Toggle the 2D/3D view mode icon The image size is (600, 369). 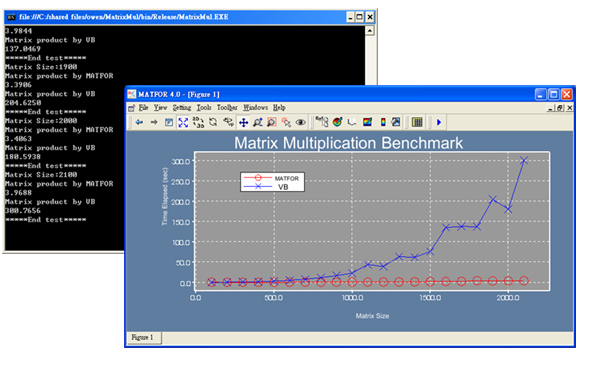click(198, 122)
